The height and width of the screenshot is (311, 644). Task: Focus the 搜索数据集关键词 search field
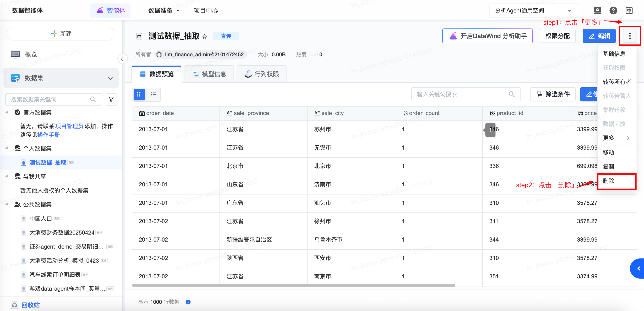(53, 99)
